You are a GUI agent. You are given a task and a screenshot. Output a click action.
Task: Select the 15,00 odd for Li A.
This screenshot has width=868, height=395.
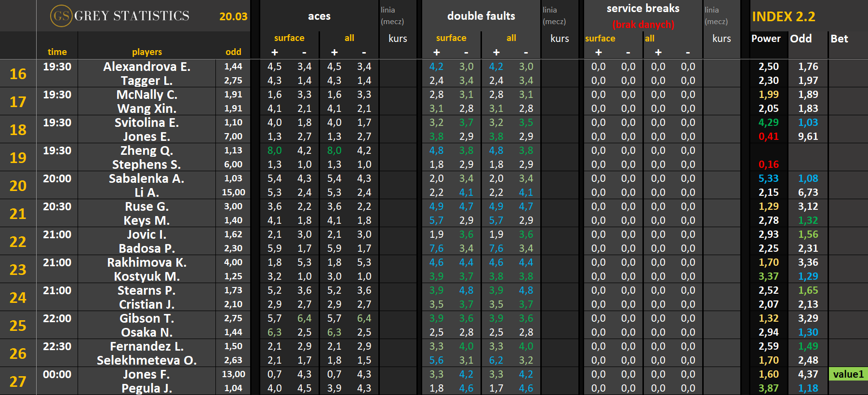pyautogui.click(x=233, y=192)
